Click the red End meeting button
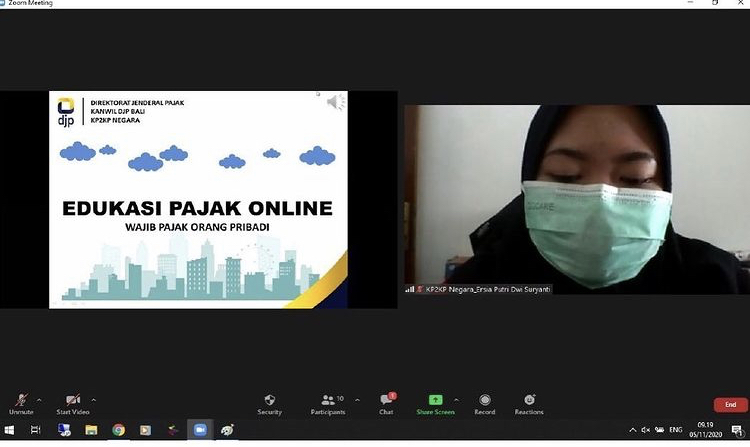Image resolution: width=750 pixels, height=447 pixels. tap(731, 405)
